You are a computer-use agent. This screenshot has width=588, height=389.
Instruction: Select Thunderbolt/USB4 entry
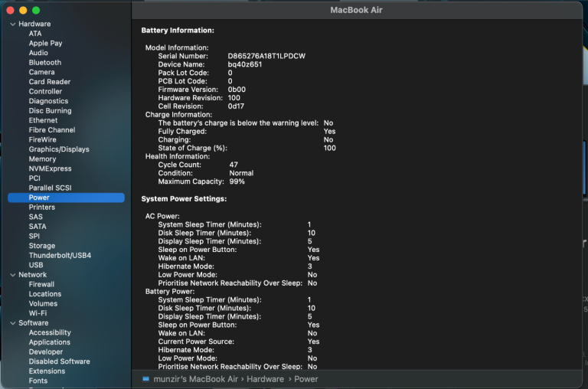(60, 256)
